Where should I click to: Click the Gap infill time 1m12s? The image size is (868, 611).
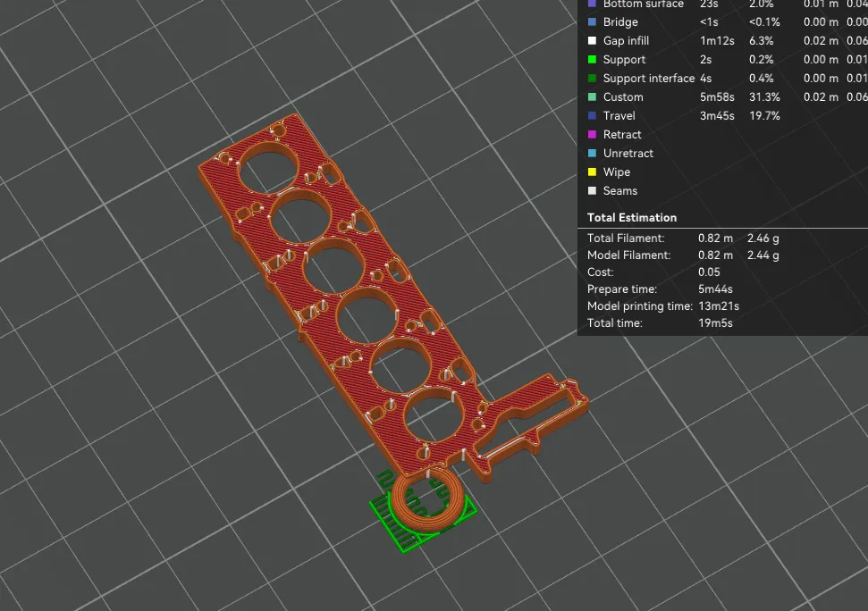click(x=717, y=41)
